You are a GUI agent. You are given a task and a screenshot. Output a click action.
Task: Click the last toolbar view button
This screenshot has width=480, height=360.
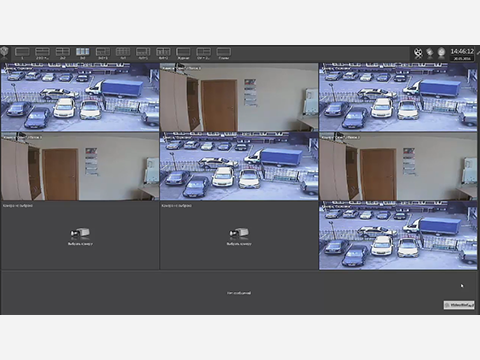tap(224, 53)
